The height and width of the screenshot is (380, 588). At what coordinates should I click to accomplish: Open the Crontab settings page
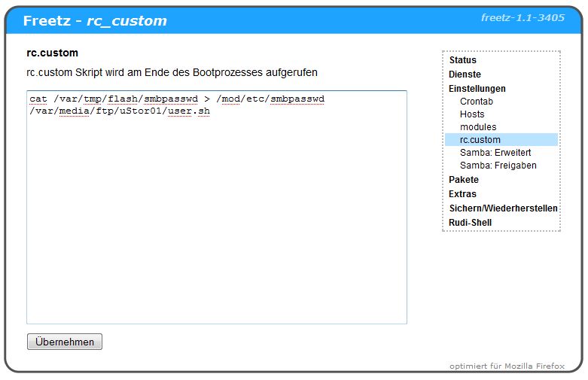[x=476, y=102]
